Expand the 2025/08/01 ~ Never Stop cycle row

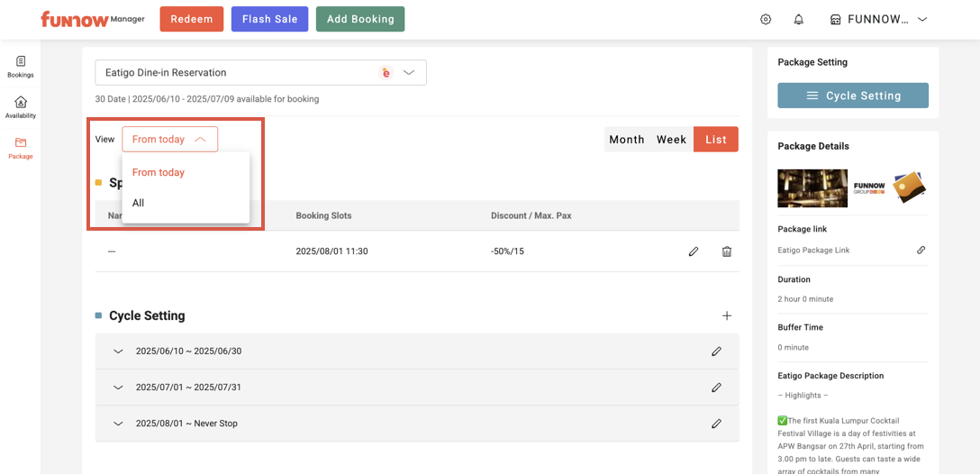tap(118, 424)
